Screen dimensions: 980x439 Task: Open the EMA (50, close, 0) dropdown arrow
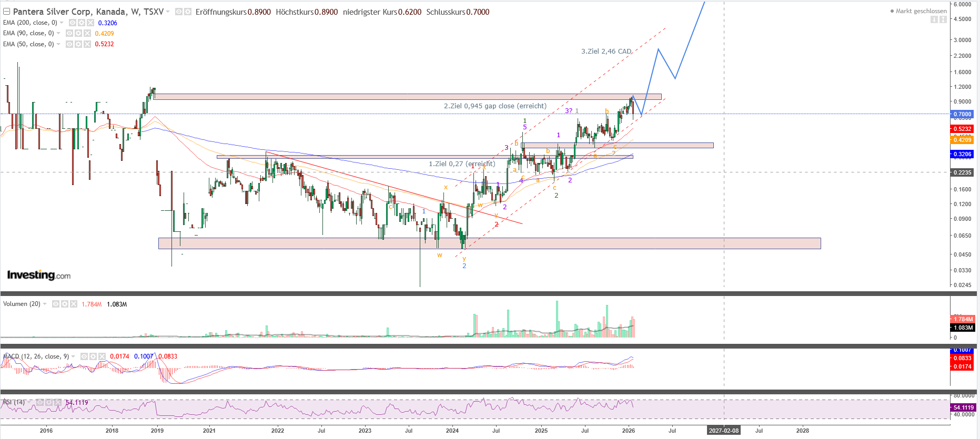click(58, 44)
